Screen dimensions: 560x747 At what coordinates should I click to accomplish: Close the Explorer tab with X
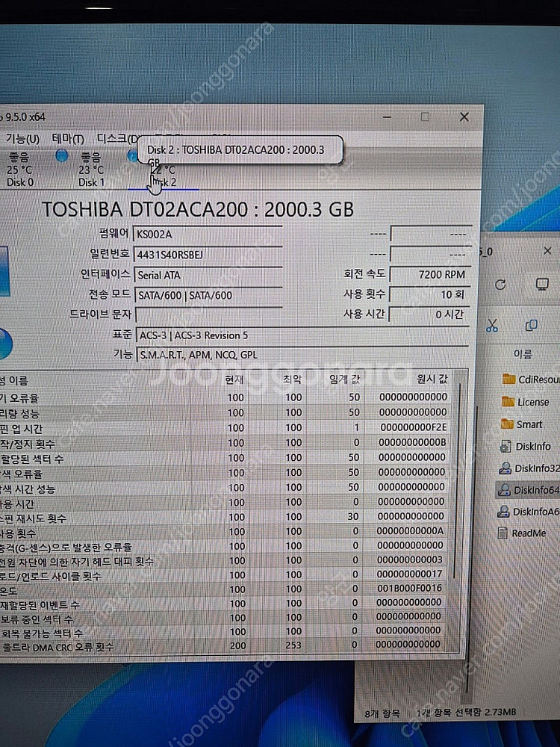(x=547, y=250)
